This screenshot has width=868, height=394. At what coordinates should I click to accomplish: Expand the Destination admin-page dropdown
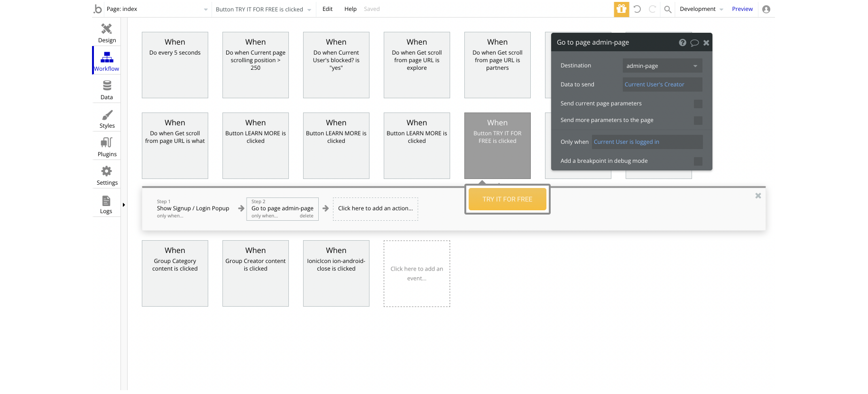coord(662,66)
